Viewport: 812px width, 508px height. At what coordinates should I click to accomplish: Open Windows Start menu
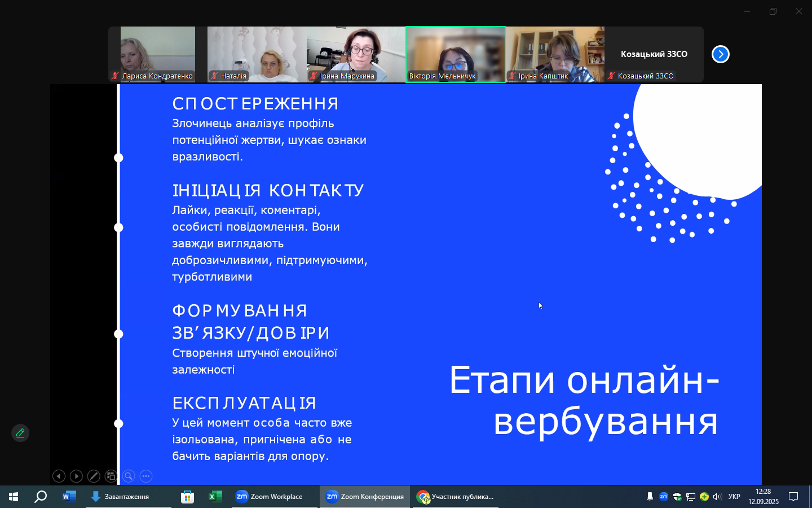click(14, 497)
